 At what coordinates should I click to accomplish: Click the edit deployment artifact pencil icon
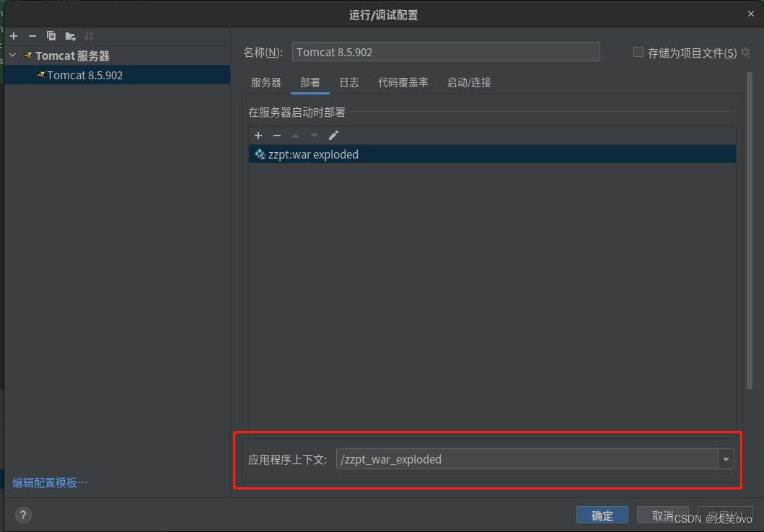(x=333, y=135)
